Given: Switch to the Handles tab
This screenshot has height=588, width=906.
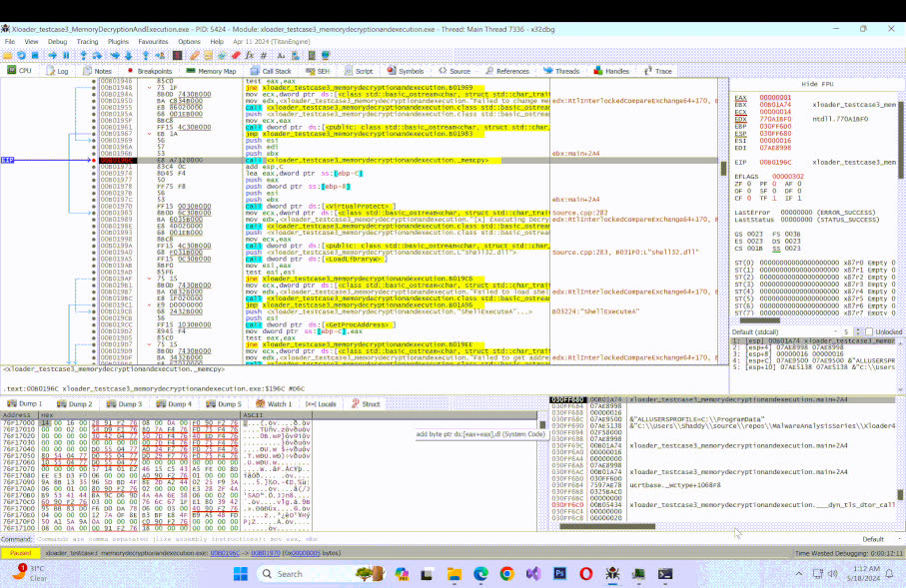Looking at the screenshot, I should (611, 71).
